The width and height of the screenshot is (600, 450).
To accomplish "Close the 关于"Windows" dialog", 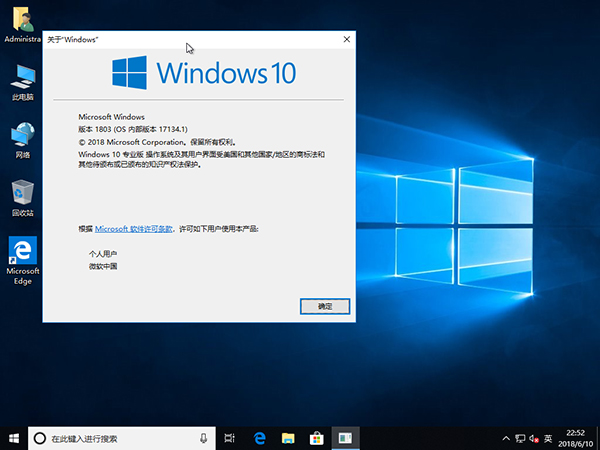I will 346,39.
